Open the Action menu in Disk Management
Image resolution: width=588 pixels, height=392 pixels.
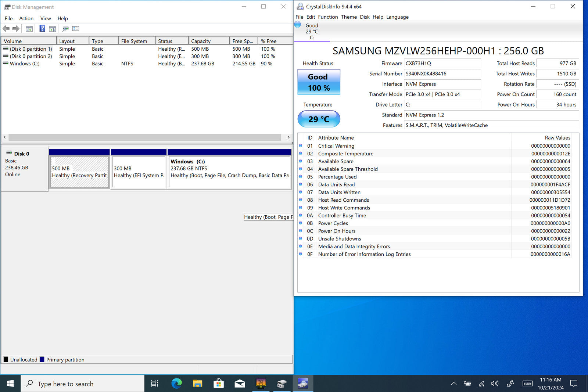coord(26,18)
